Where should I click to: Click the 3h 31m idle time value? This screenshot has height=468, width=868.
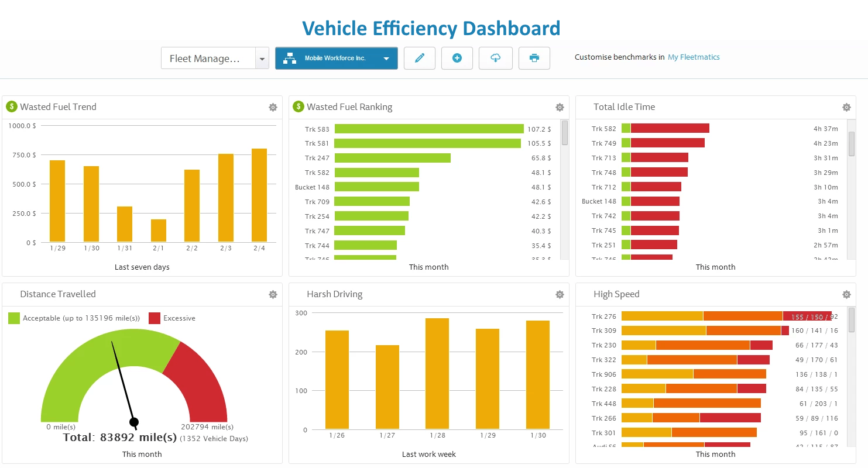(x=826, y=157)
